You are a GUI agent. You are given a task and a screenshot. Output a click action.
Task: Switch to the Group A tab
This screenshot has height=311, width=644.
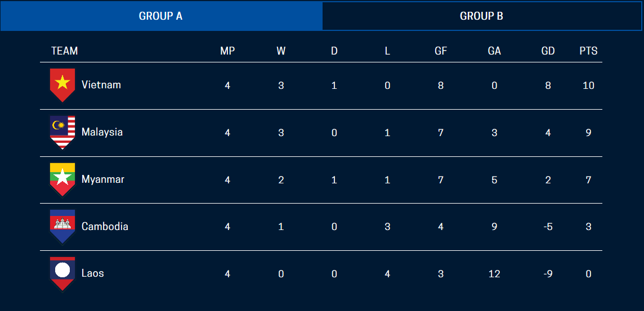tap(161, 16)
